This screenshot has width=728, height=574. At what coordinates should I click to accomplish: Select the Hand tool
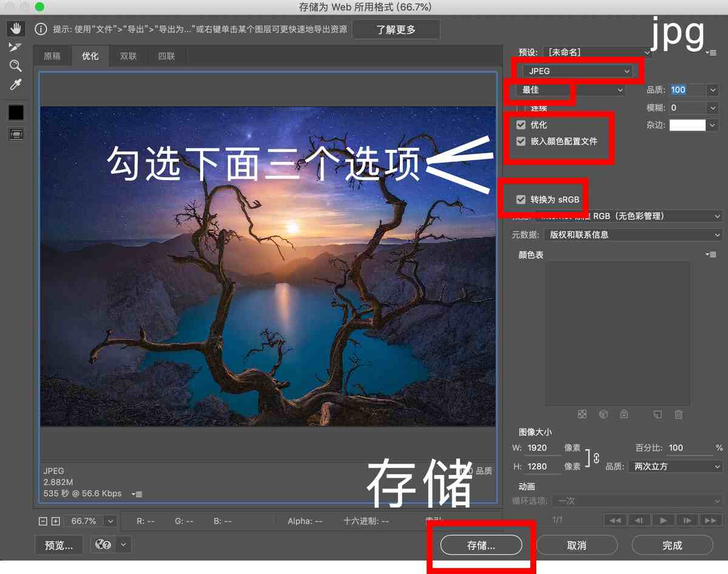(x=16, y=28)
